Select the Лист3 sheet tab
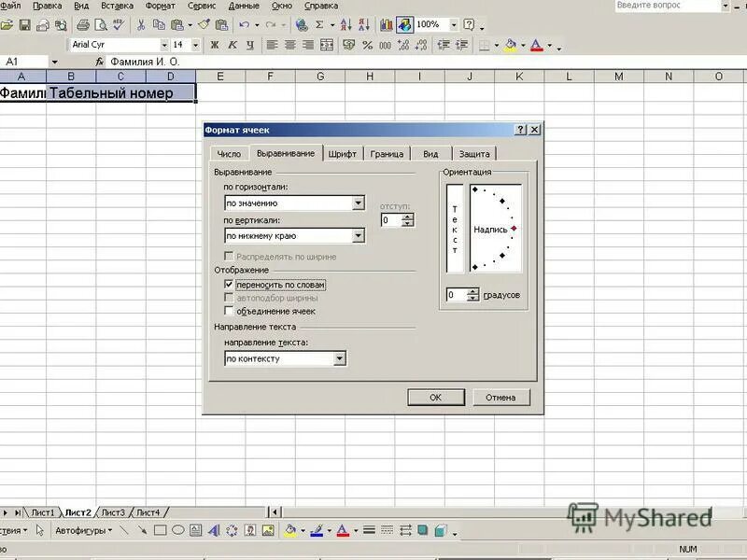The image size is (747, 560). [x=113, y=512]
